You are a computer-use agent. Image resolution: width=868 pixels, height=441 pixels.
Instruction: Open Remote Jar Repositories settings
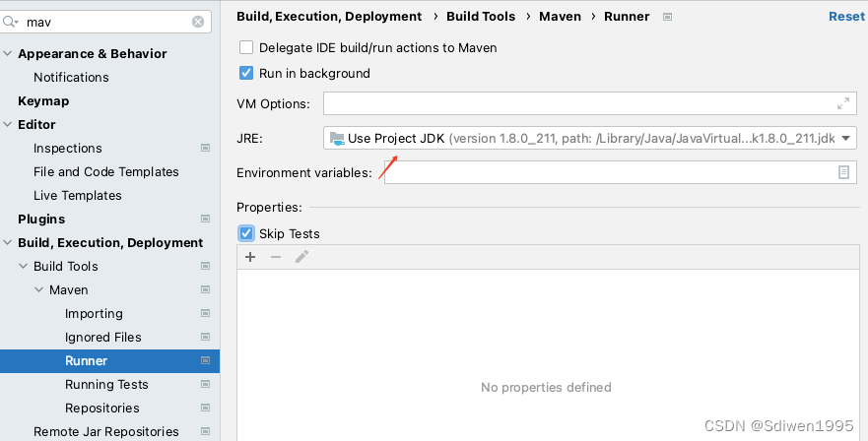coord(105,431)
